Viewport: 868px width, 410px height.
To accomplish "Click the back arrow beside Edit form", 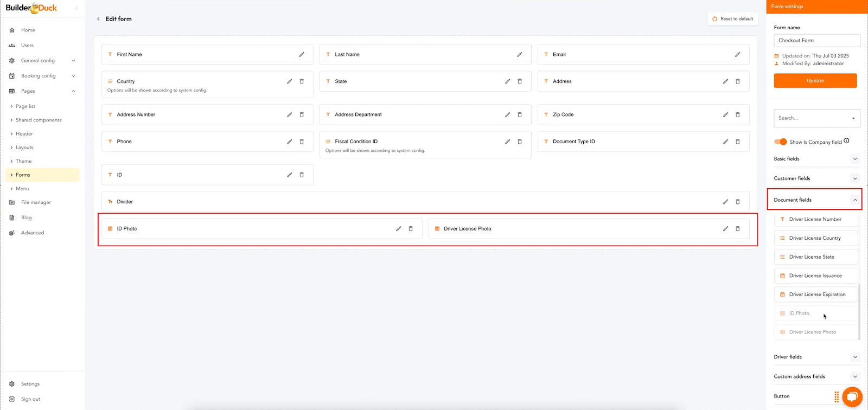I will (98, 19).
